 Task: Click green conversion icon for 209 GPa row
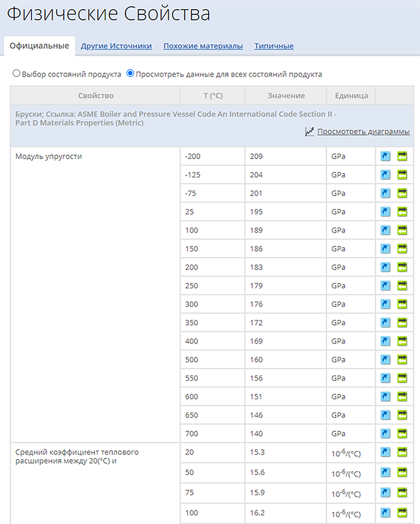[x=402, y=156]
